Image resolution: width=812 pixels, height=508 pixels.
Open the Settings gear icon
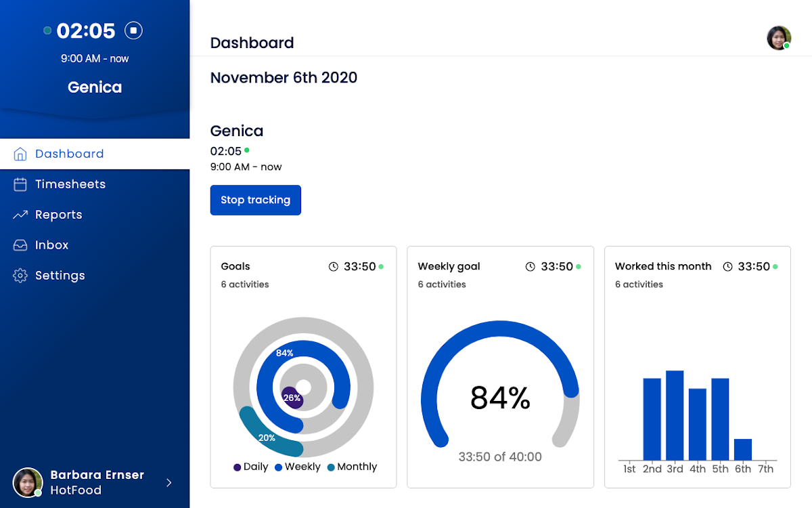(20, 276)
